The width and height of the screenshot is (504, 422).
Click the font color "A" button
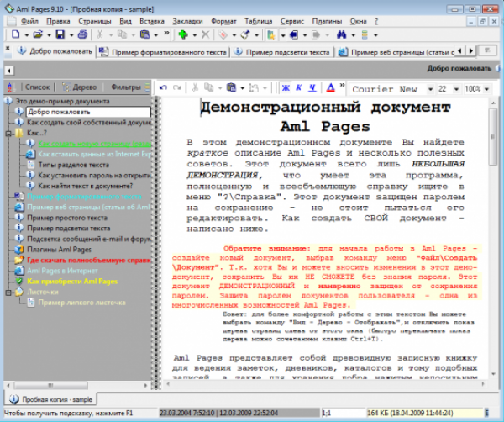click(330, 87)
